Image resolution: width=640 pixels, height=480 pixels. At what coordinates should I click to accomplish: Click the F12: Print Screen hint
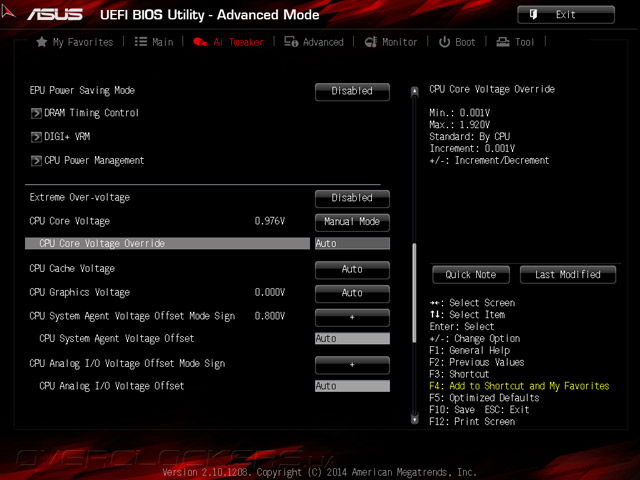[472, 422]
